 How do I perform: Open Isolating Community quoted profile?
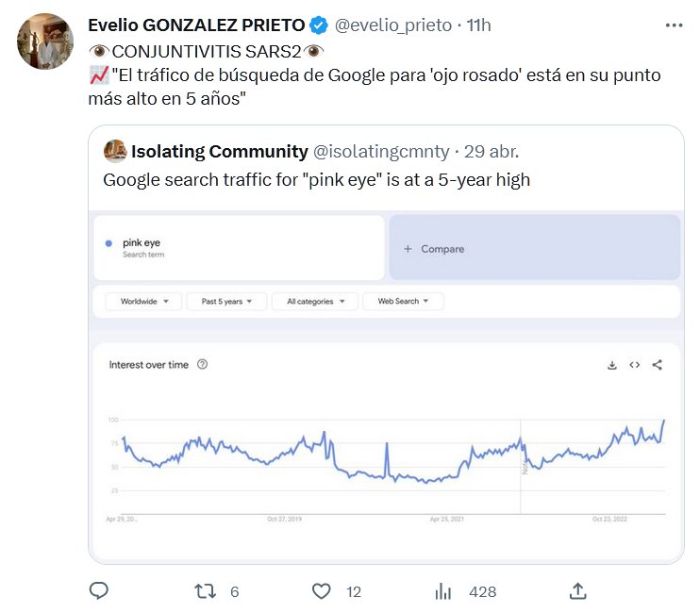219,151
